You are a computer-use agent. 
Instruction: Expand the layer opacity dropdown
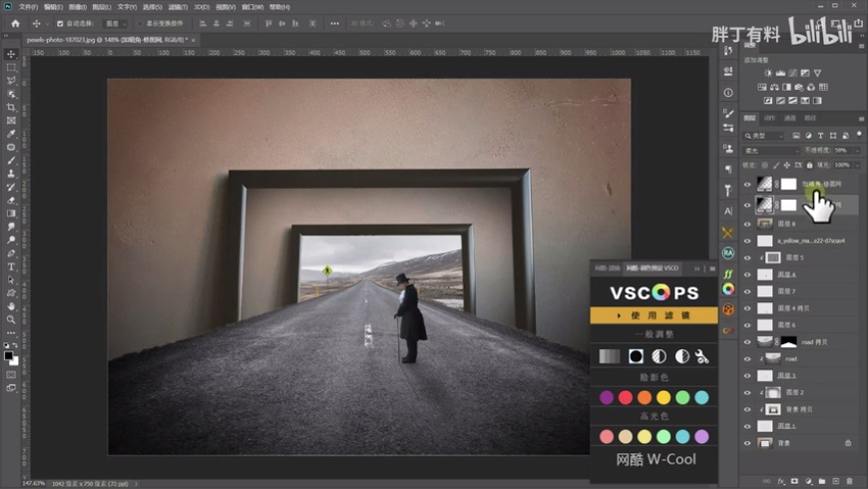pos(856,151)
